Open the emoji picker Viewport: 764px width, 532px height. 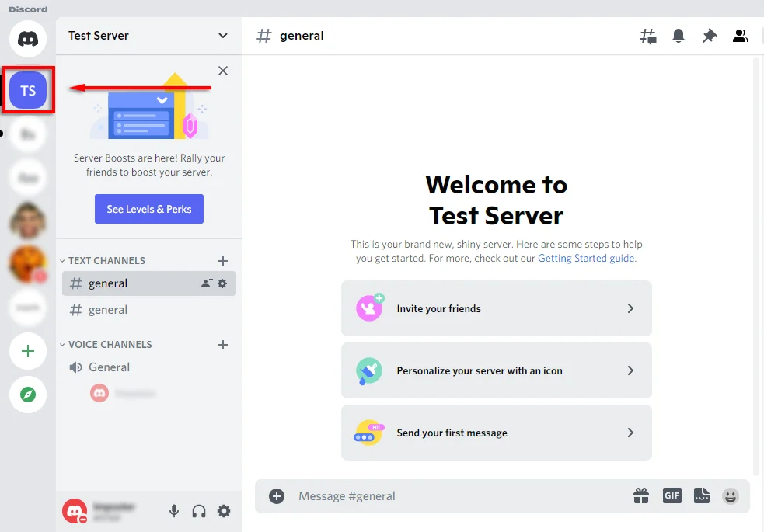[731, 496]
